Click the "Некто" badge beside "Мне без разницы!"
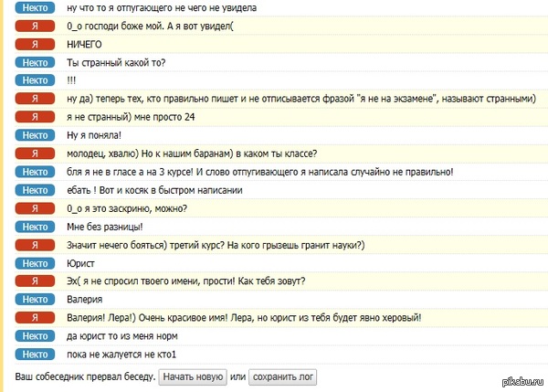The height and width of the screenshot is (392, 548). point(36,227)
